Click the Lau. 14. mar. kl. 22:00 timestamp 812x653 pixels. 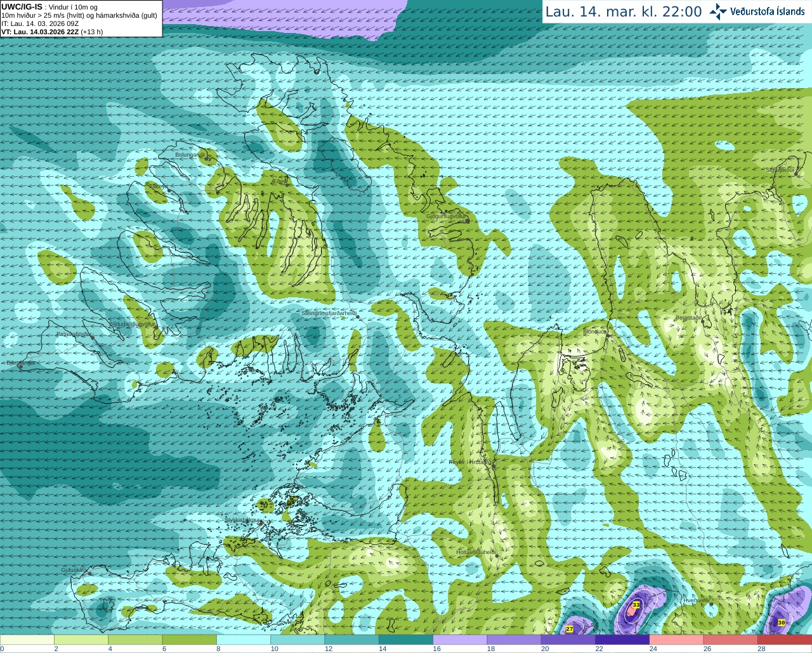click(624, 11)
